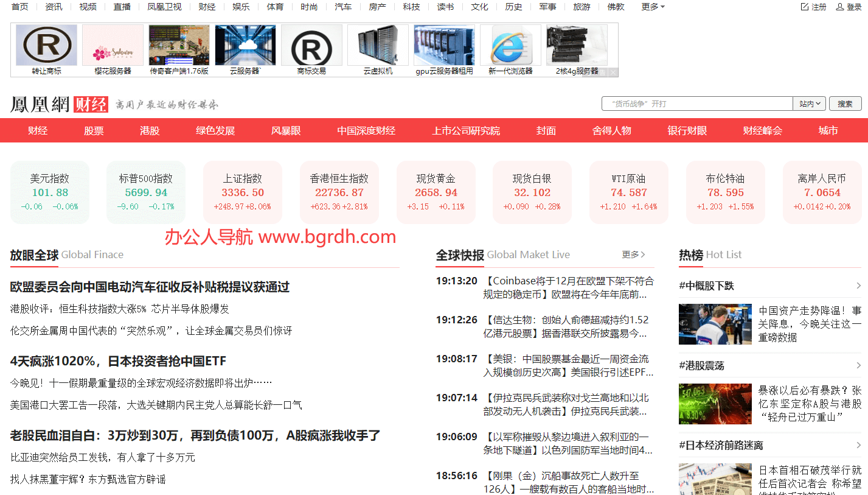Open the 转让商标 ad thumbnail
Viewport: 868px width, 495px height.
(x=46, y=45)
